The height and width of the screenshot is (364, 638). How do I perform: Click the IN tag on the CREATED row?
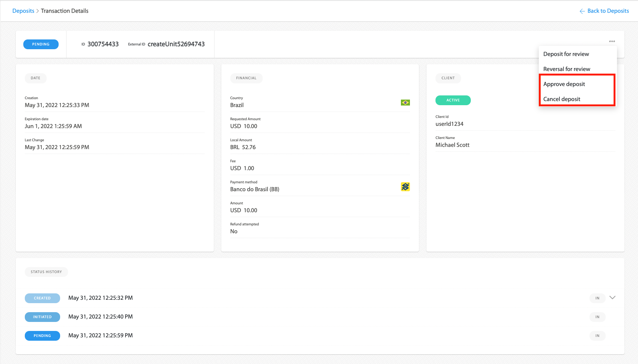597,298
